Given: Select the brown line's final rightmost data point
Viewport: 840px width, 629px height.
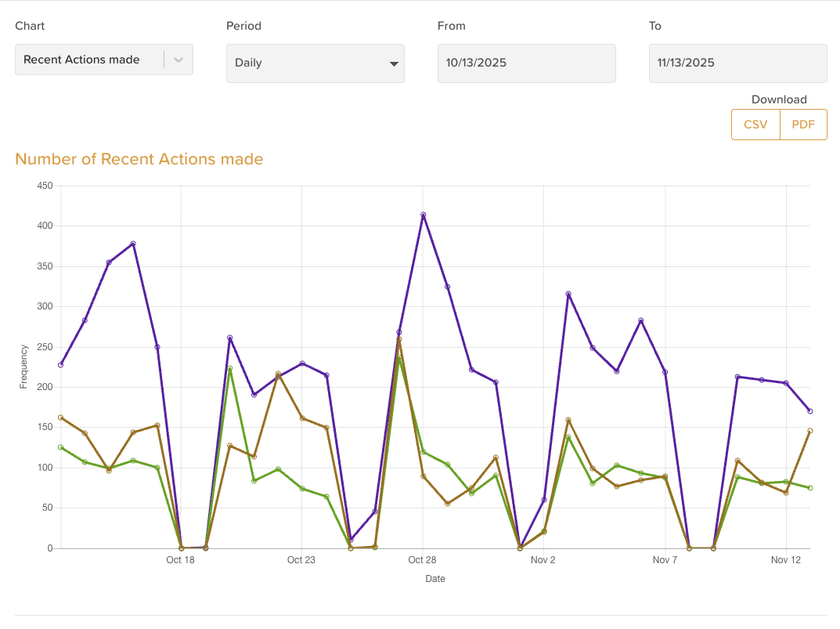Looking at the screenshot, I should coord(809,431).
